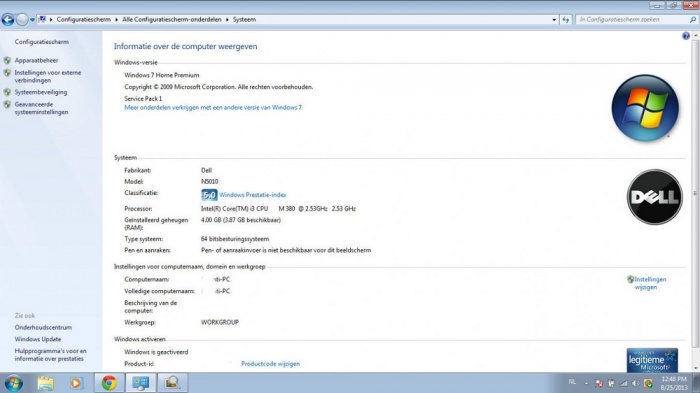Open Geavanceerde systeeminstellingen
Image resolution: width=700 pixels, height=393 pixels.
(x=41, y=108)
